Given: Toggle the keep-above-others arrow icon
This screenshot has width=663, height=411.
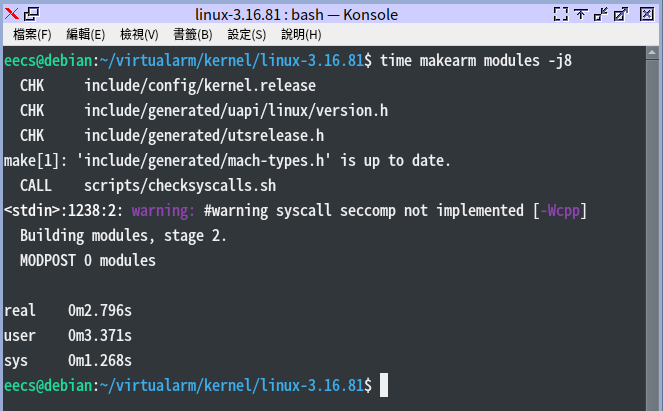Looking at the screenshot, I should point(581,12).
